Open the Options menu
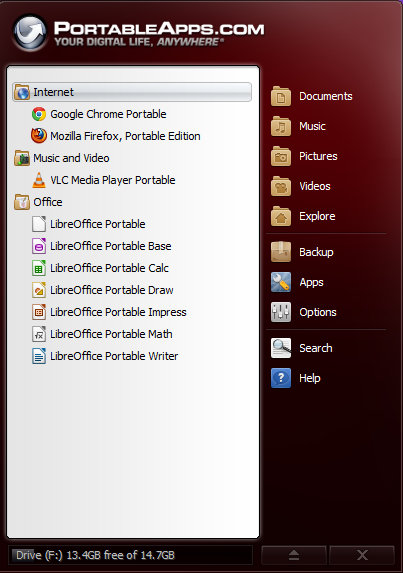This screenshot has height=573, width=403. pyautogui.click(x=304, y=312)
